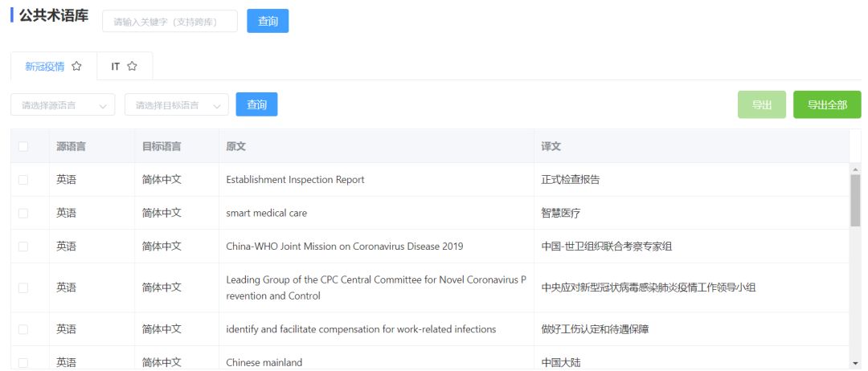Check the Chinese mainland row
Screen dimensions: 868x371
point(23,363)
